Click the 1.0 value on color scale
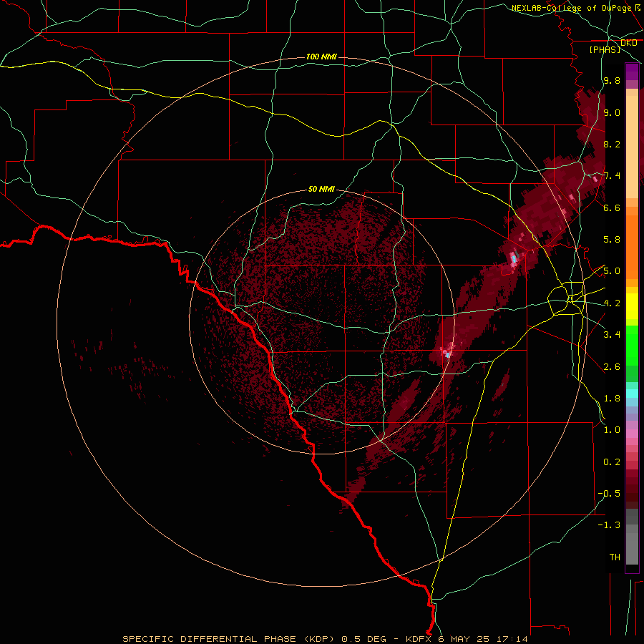Viewport: 644px width, 644px height. point(612,430)
